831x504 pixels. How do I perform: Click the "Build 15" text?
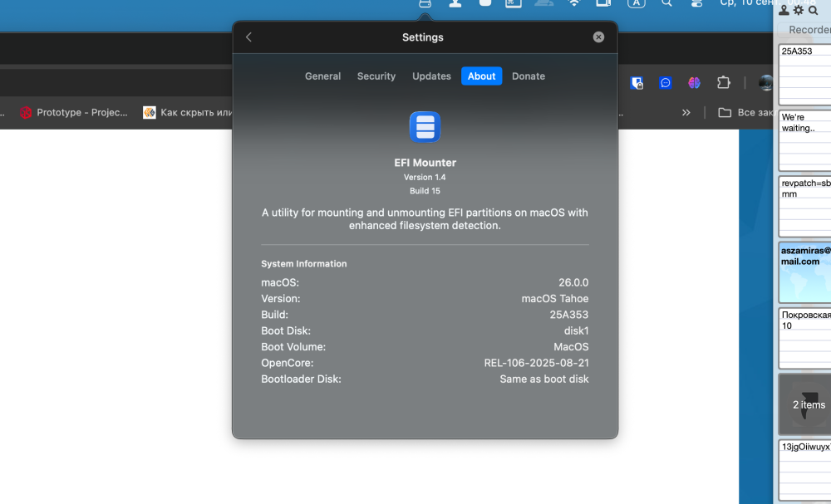(x=425, y=191)
